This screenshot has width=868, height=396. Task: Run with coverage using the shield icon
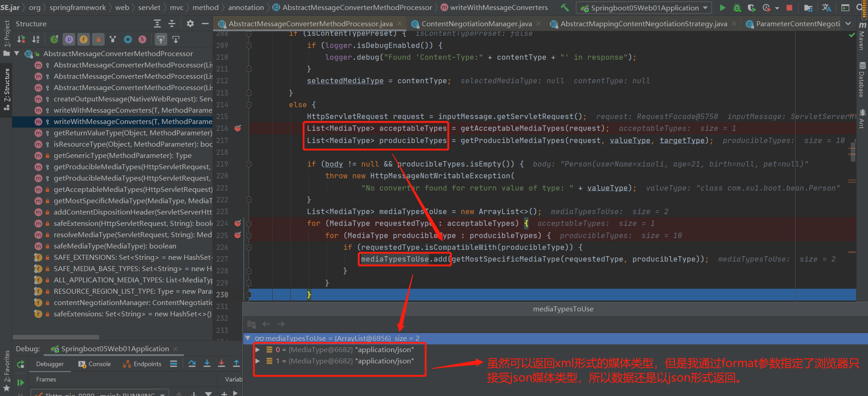(x=751, y=8)
